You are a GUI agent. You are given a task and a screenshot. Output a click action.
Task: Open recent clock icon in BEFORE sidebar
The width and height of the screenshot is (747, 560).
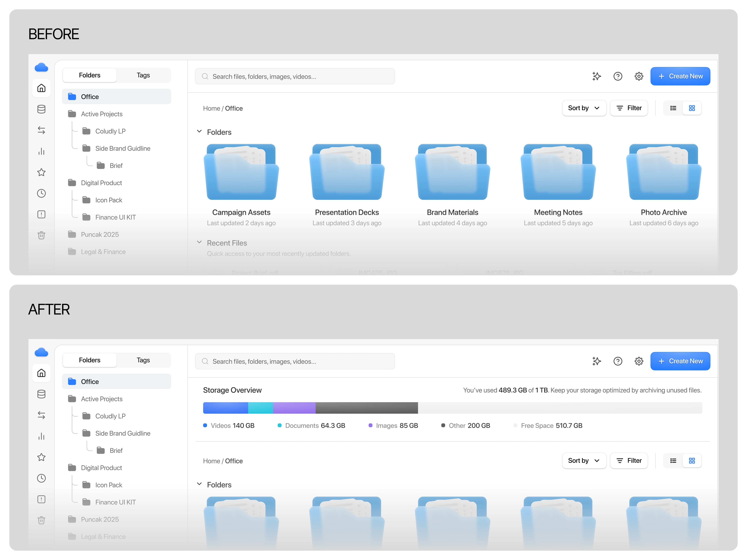(41, 193)
